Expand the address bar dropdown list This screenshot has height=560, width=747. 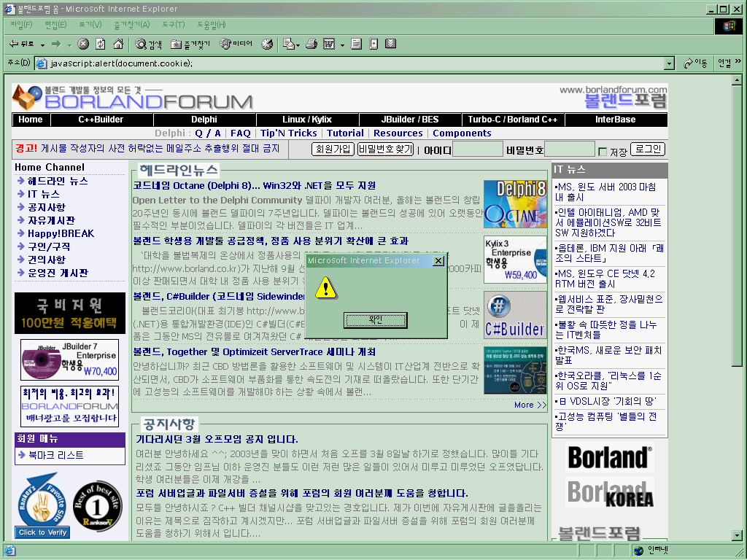[670, 63]
